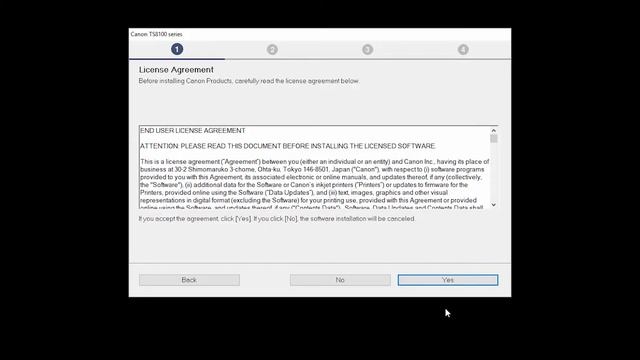Click the No button to cancel installation
640x360 pixels.
[340, 280]
